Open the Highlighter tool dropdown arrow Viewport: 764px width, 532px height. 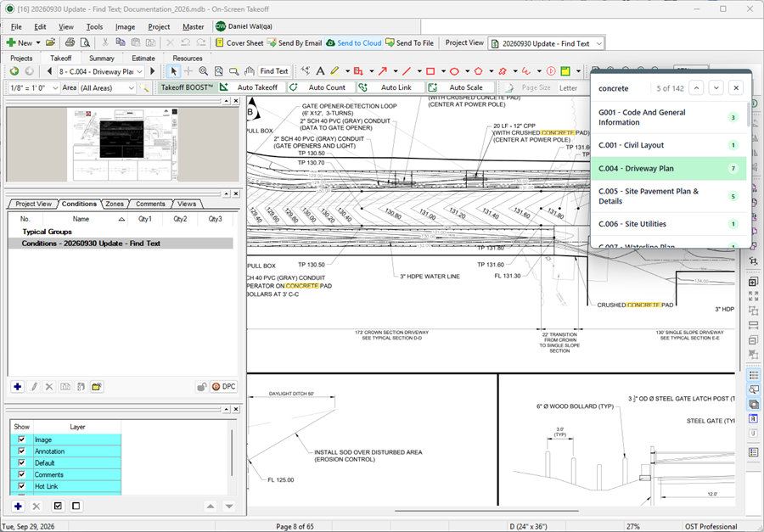[x=347, y=71]
